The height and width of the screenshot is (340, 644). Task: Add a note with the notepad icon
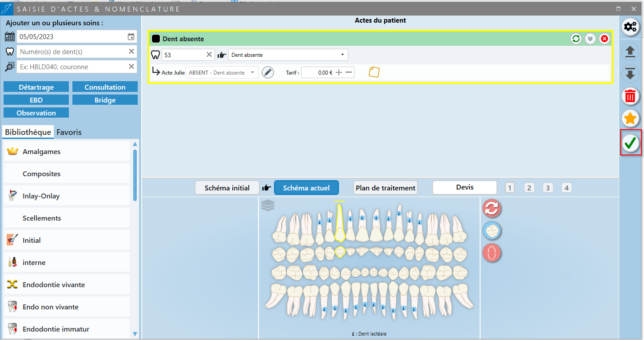374,72
